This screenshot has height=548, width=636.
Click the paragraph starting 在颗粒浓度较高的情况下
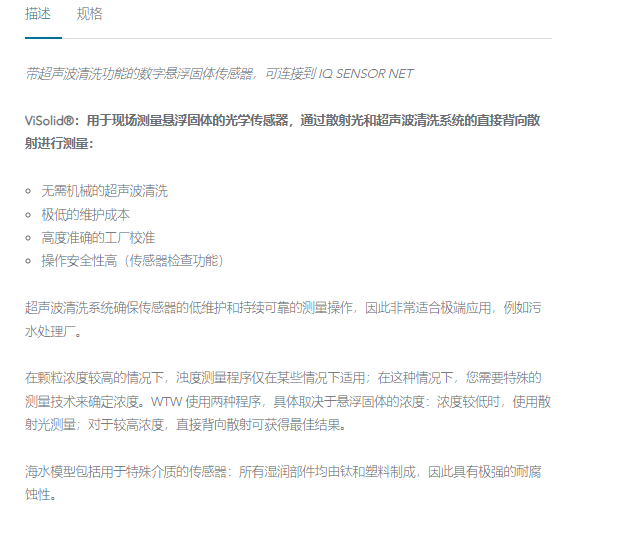coord(288,401)
